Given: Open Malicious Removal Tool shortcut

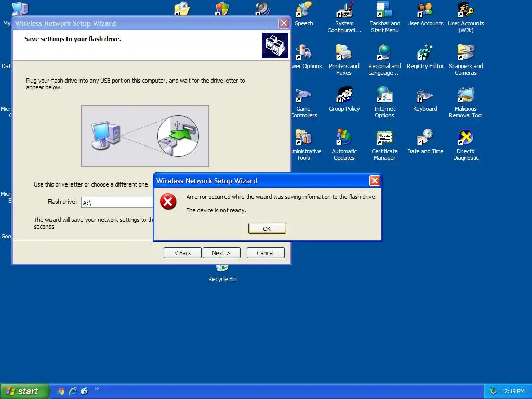Looking at the screenshot, I should click(466, 102).
